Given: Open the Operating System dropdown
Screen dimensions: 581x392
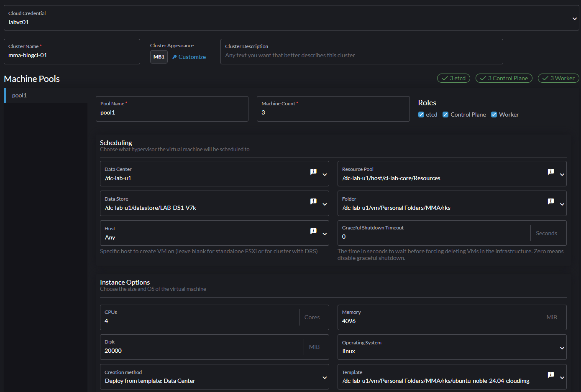Looking at the screenshot, I should point(452,347).
